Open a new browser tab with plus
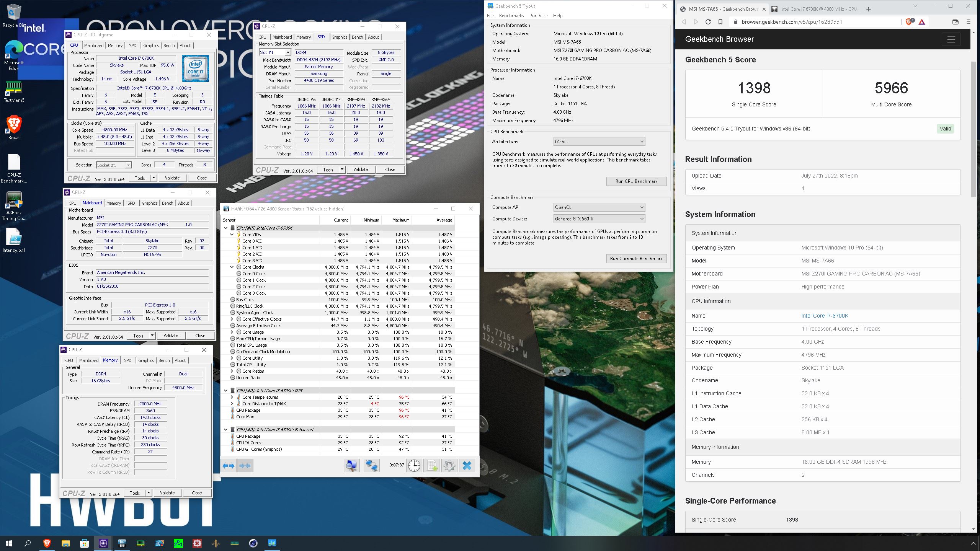980x551 pixels. pos(869,9)
